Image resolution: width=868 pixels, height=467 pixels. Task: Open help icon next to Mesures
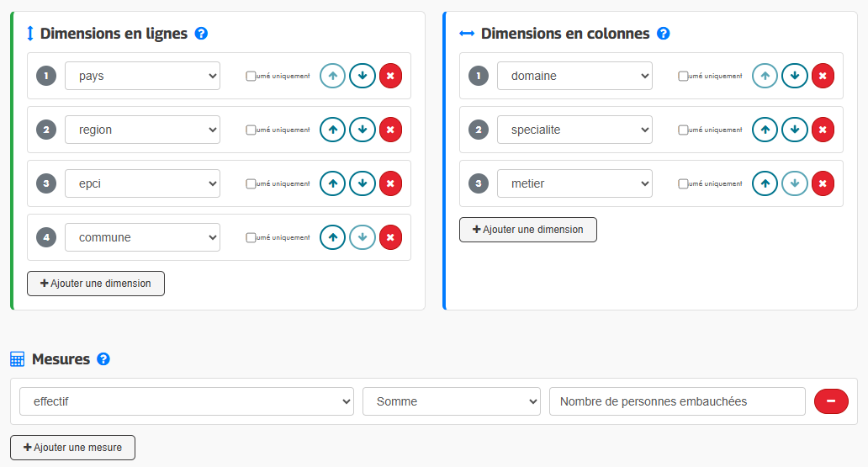point(103,359)
